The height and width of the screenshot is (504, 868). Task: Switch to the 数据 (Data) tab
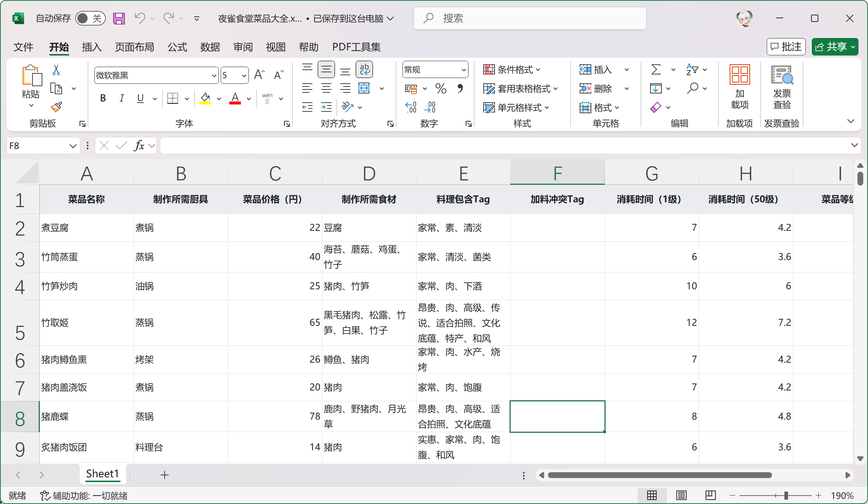(x=210, y=47)
